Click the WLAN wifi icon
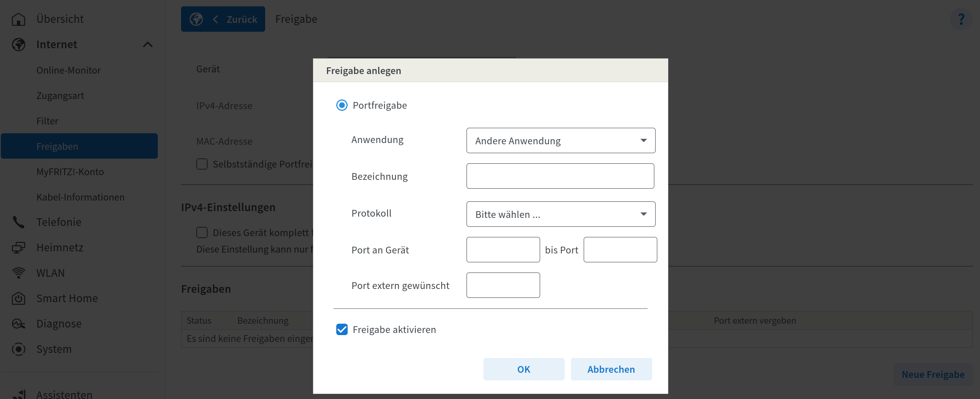Viewport: 980px width, 399px height. pos(19,273)
